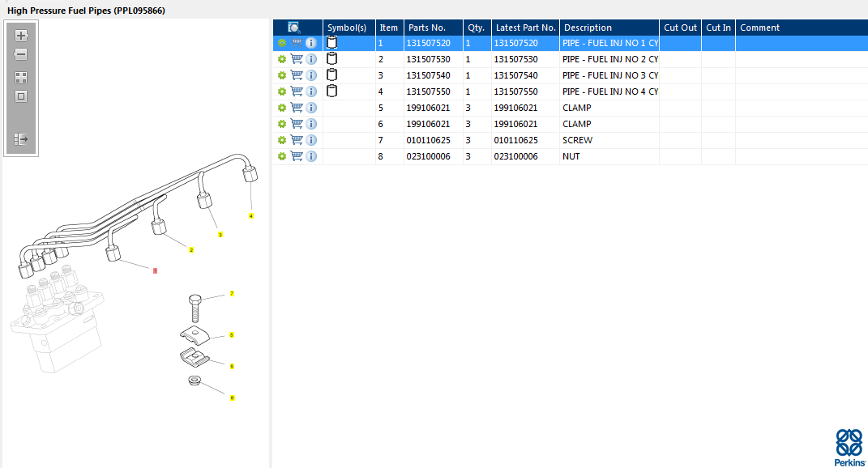Add item 2 pipe to shopping cart

coord(297,59)
